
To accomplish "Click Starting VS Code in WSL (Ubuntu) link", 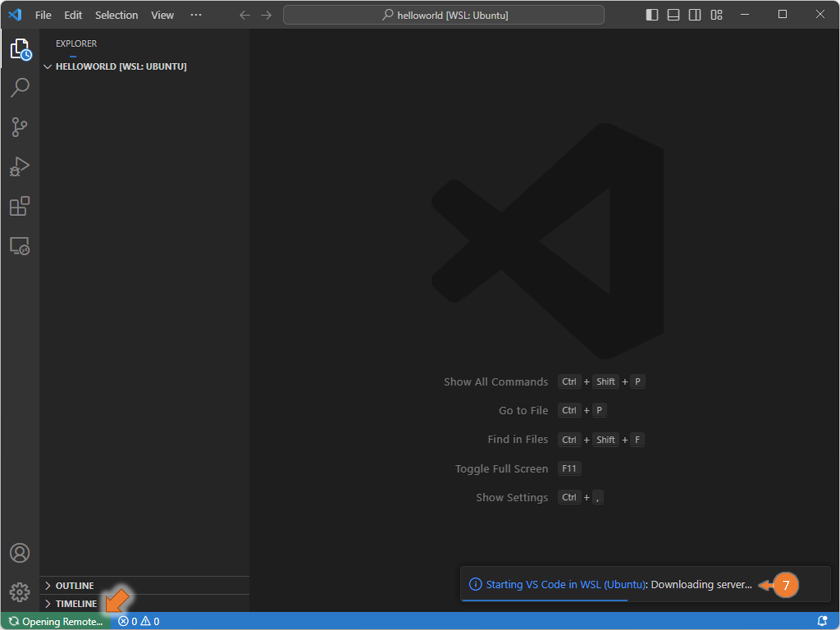I will 566,585.
